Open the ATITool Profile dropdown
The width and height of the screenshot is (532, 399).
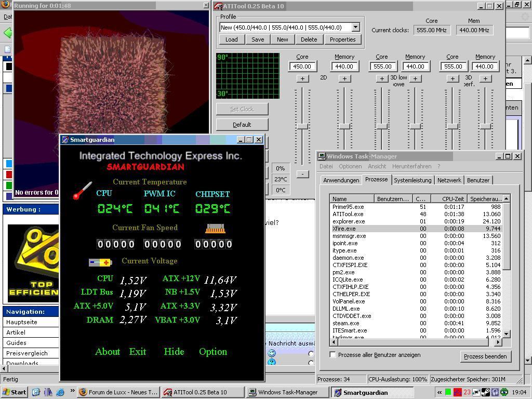click(x=355, y=27)
